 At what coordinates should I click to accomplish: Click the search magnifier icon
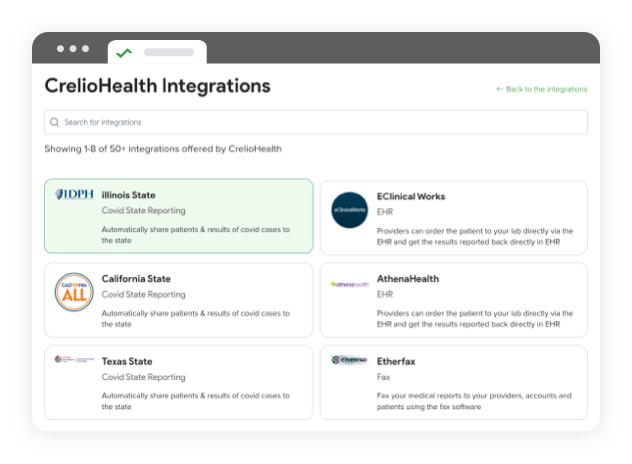tap(54, 122)
